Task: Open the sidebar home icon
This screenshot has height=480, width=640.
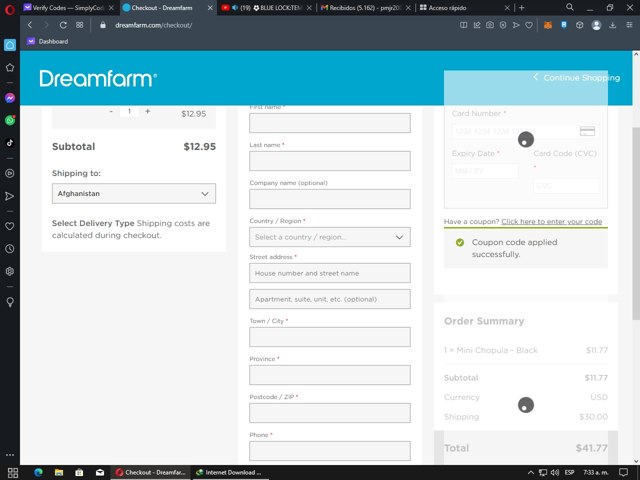Action: [10, 45]
